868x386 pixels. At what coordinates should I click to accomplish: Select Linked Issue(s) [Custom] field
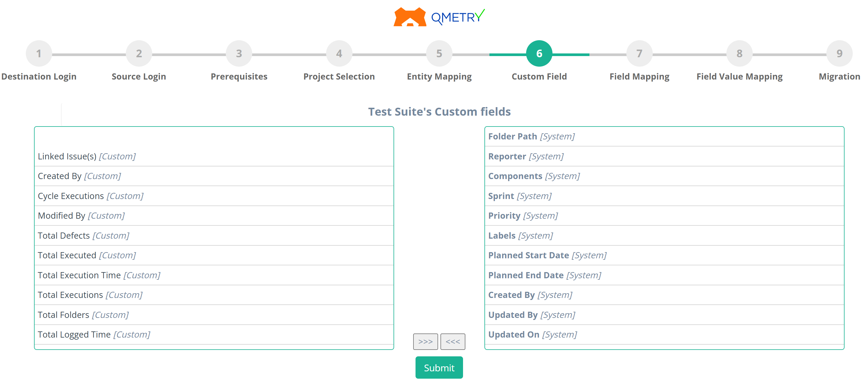point(214,156)
